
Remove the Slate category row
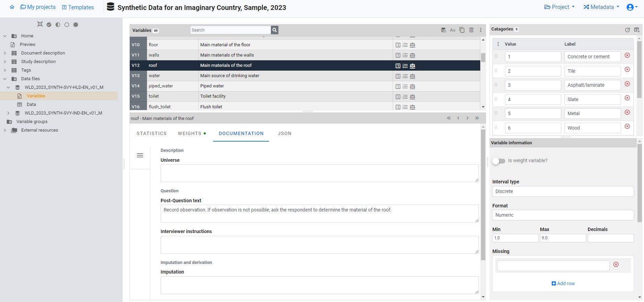click(627, 98)
